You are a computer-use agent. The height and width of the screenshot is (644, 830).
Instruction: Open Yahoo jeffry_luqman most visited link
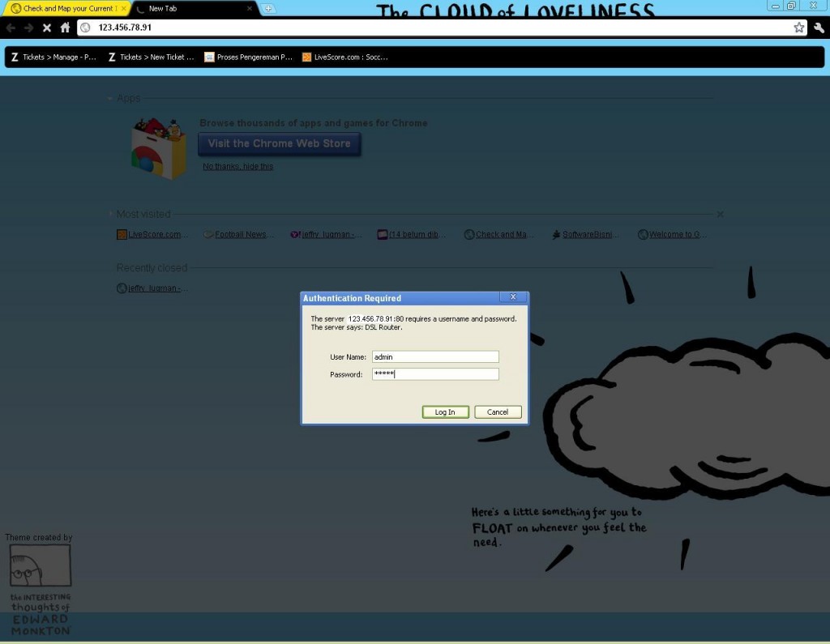(326, 234)
